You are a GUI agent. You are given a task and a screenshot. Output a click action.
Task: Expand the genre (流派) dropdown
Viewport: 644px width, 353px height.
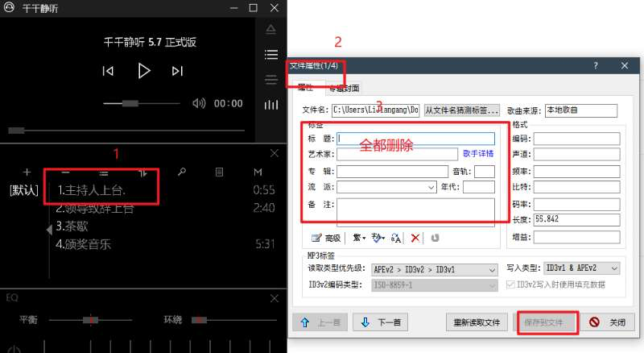pyautogui.click(x=431, y=187)
